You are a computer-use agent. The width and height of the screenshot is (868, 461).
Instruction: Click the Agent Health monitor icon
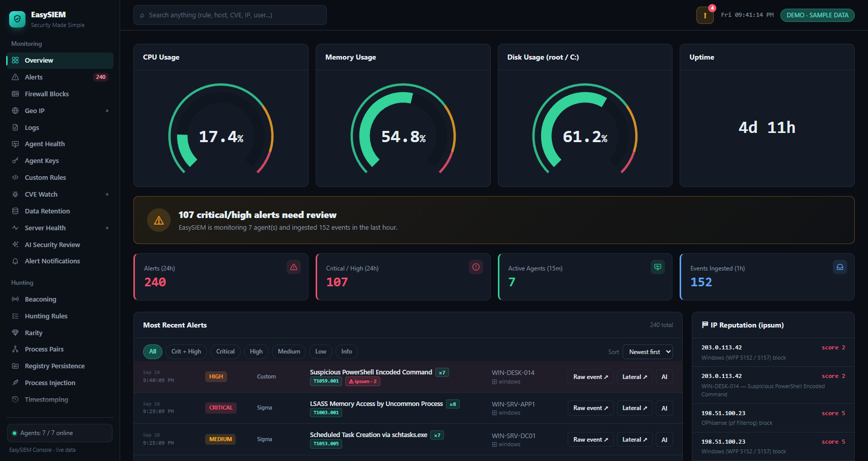click(x=15, y=144)
